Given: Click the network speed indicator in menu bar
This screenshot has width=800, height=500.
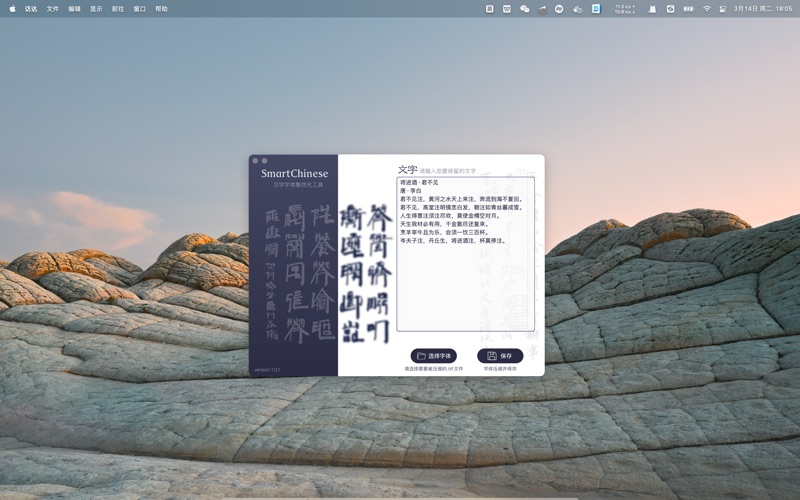Looking at the screenshot, I should 624,9.
